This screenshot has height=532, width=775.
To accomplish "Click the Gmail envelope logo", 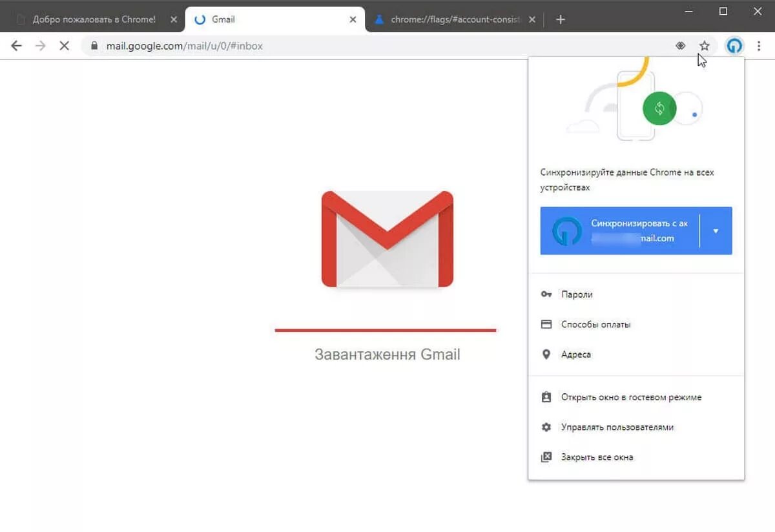I will (387, 239).
